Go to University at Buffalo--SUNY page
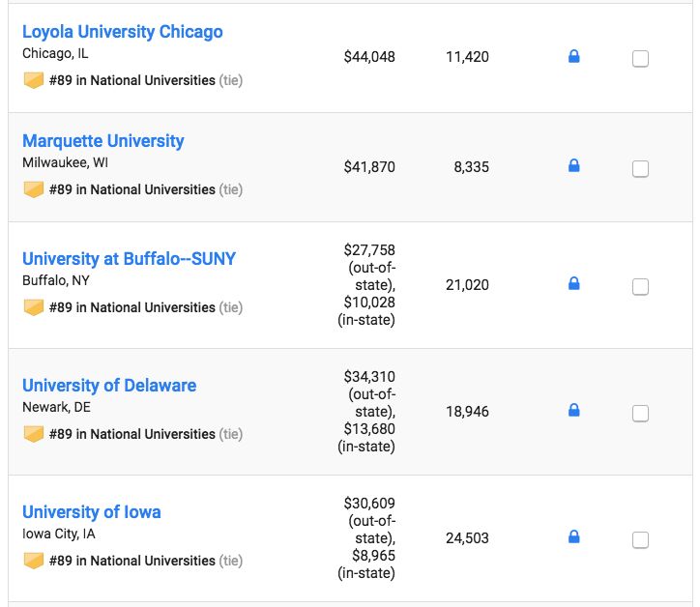Viewport: 700px width, 607px height. pyautogui.click(x=129, y=259)
